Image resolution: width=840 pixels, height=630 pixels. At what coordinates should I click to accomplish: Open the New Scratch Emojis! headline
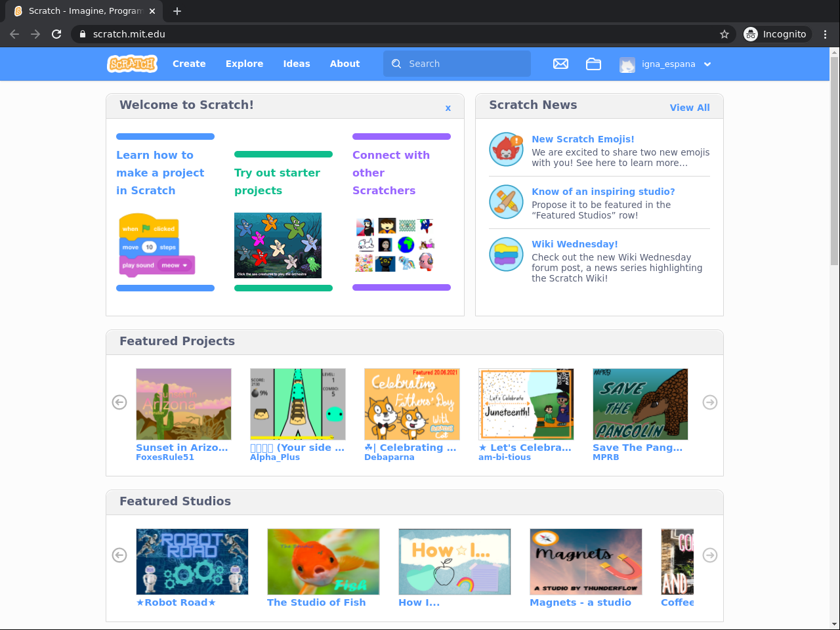pyautogui.click(x=583, y=139)
